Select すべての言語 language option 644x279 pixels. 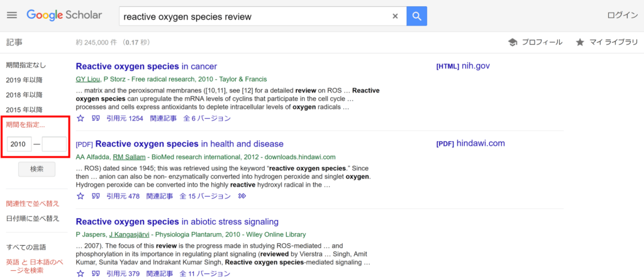(26, 248)
